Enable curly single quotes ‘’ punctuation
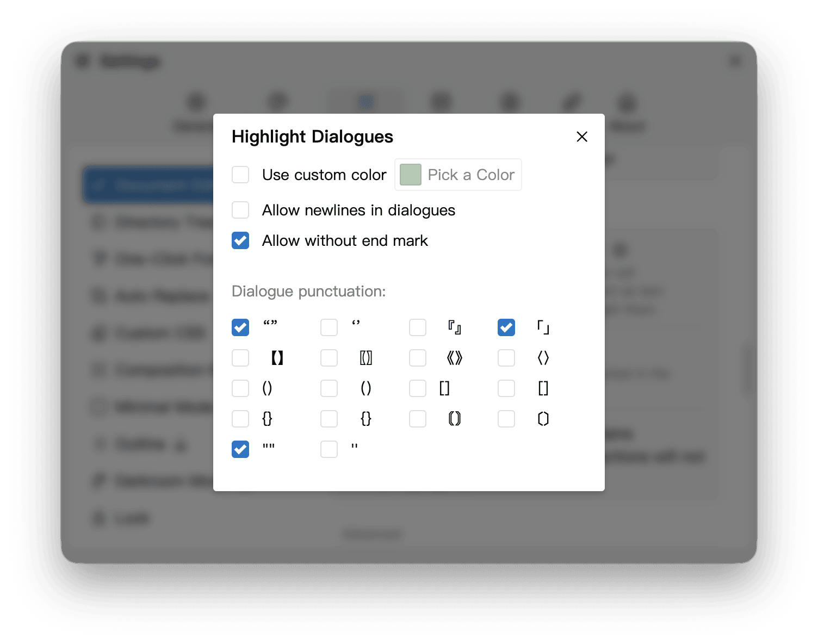The width and height of the screenshot is (818, 644). [329, 327]
